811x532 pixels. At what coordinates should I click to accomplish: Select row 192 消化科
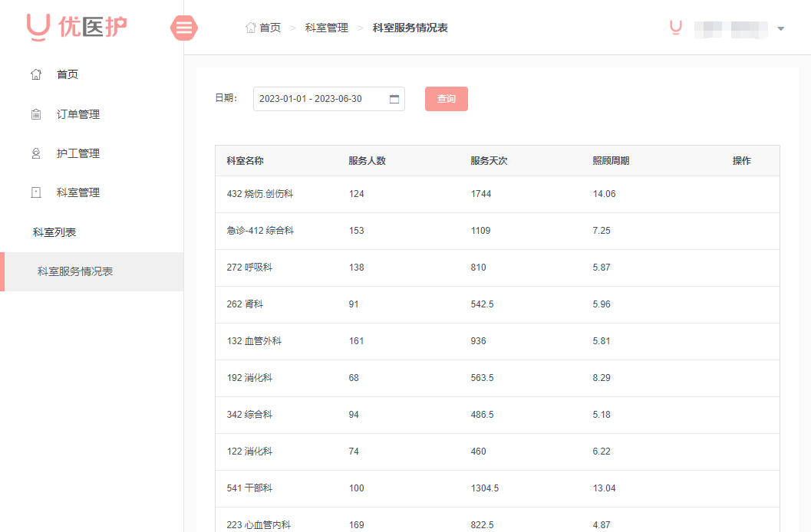[x=497, y=378]
